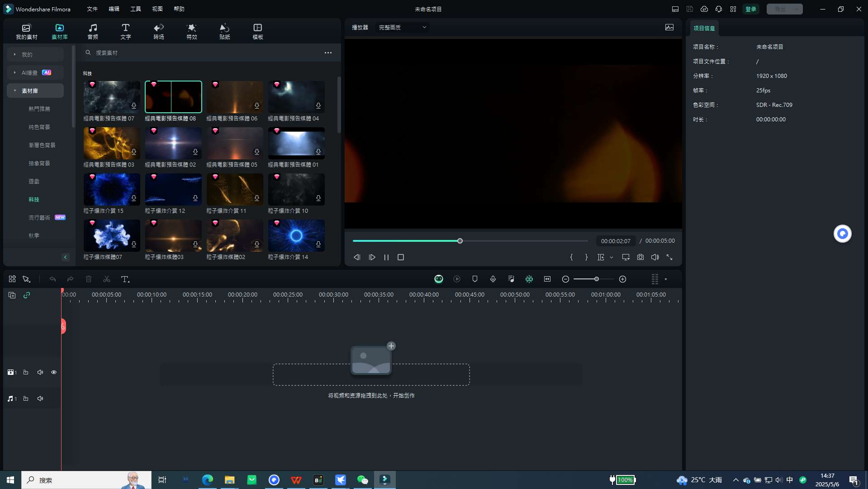
Task: Take a snapshot with camera icon
Action: pos(640,257)
